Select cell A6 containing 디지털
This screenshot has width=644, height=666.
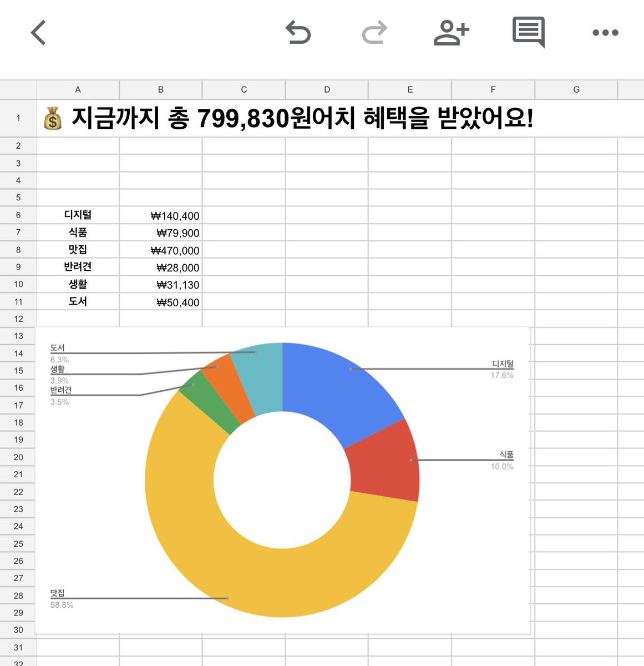click(x=78, y=215)
